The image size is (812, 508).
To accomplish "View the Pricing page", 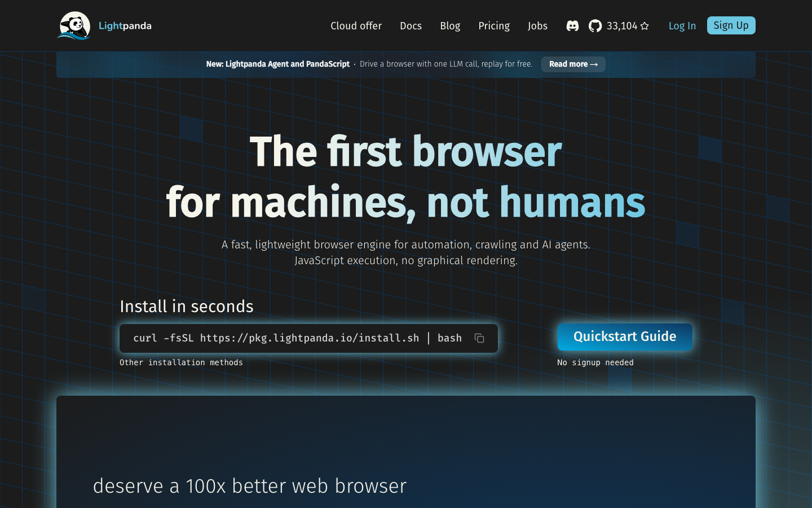I will click(494, 26).
